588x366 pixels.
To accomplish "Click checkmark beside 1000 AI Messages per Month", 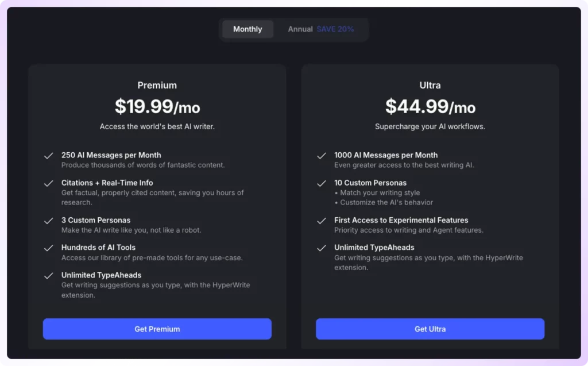I will [322, 155].
